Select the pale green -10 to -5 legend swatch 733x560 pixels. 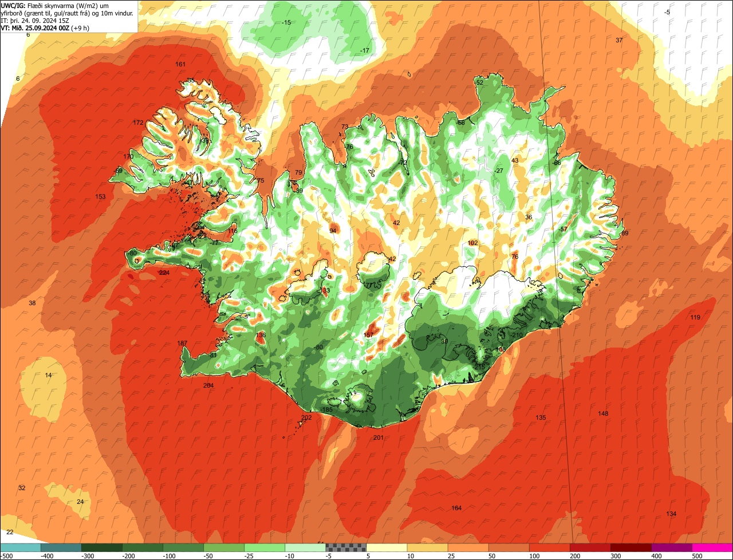pyautogui.click(x=305, y=547)
